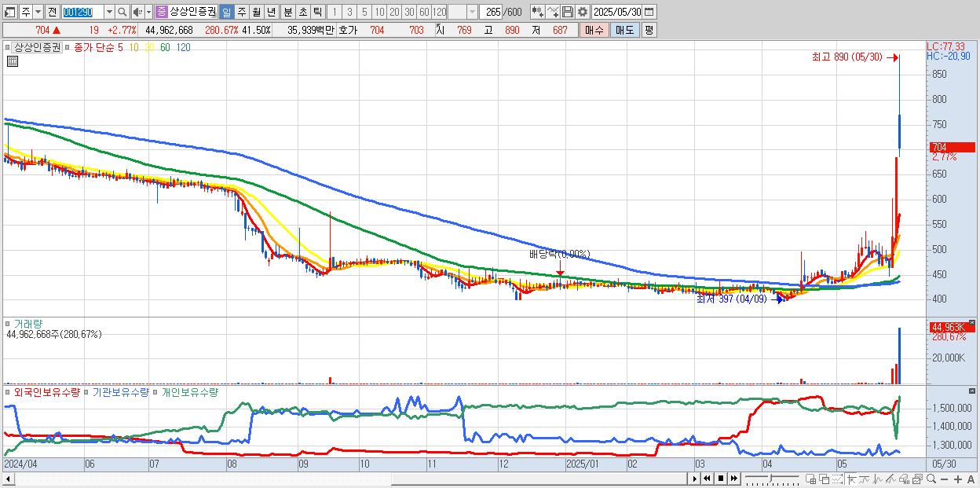Click the magnifier zoom icon at bottom
The width and height of the screenshot is (980, 488).
[x=931, y=479]
